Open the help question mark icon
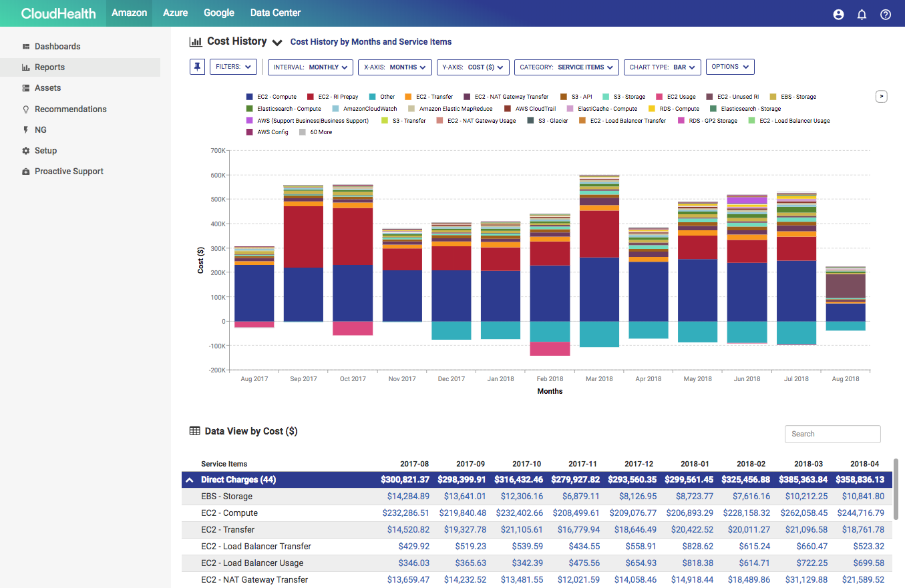Image resolution: width=905 pixels, height=588 pixels. point(885,13)
